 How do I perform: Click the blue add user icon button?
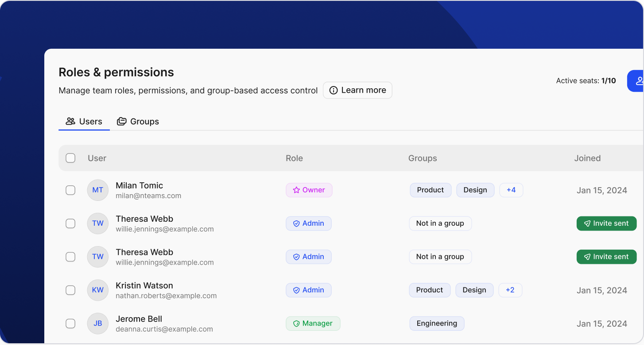pyautogui.click(x=637, y=81)
